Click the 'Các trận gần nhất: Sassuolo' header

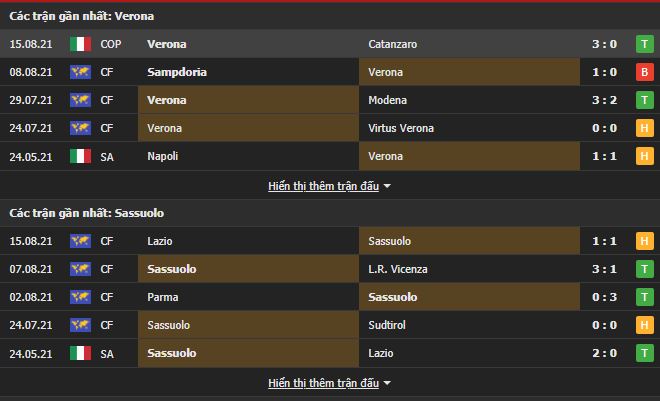(x=86, y=213)
